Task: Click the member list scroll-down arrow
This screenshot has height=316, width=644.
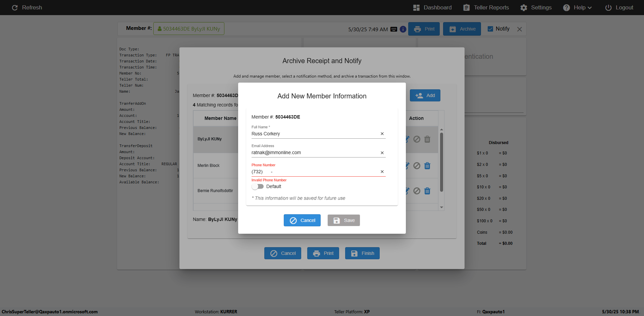Action: click(441, 207)
